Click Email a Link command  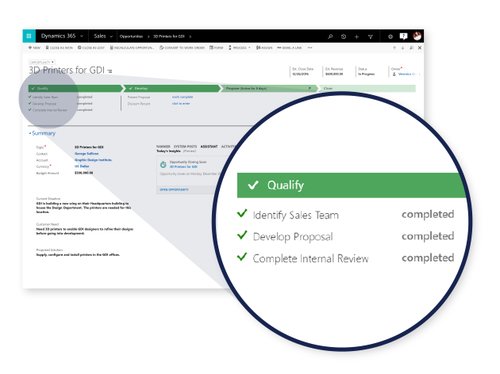[x=289, y=48]
